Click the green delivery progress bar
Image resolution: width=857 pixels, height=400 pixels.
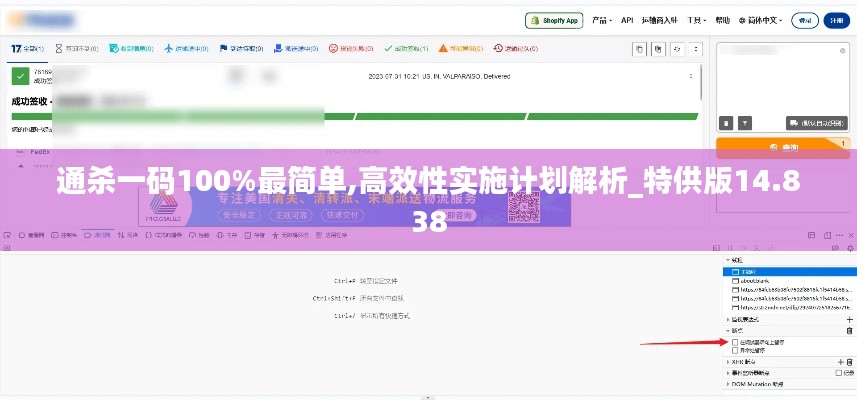click(355, 116)
